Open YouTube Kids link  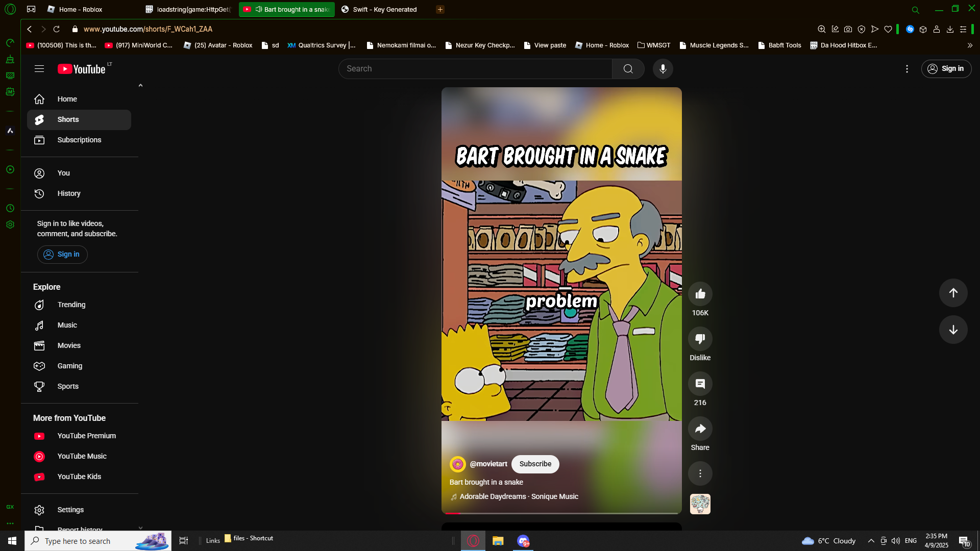coord(79,477)
